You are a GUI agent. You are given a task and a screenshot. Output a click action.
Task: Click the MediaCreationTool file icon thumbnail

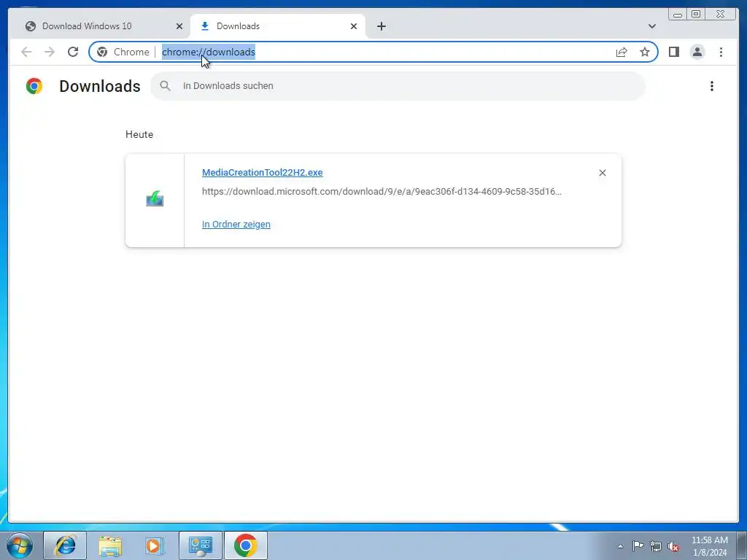click(155, 198)
